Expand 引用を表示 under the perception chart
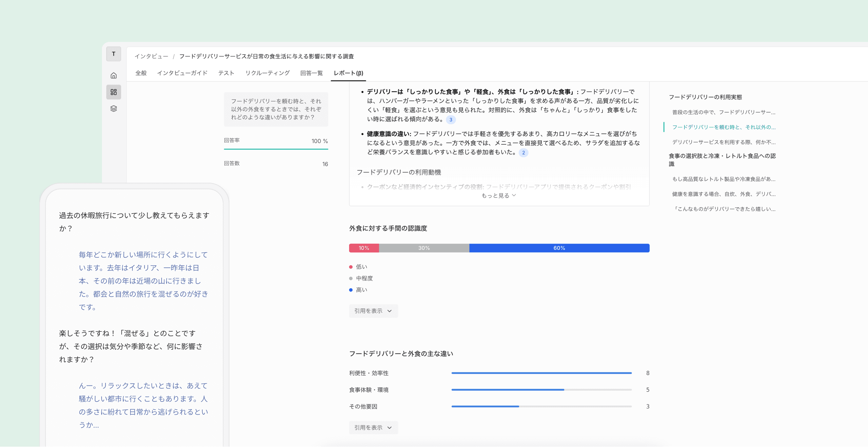 [x=373, y=311]
